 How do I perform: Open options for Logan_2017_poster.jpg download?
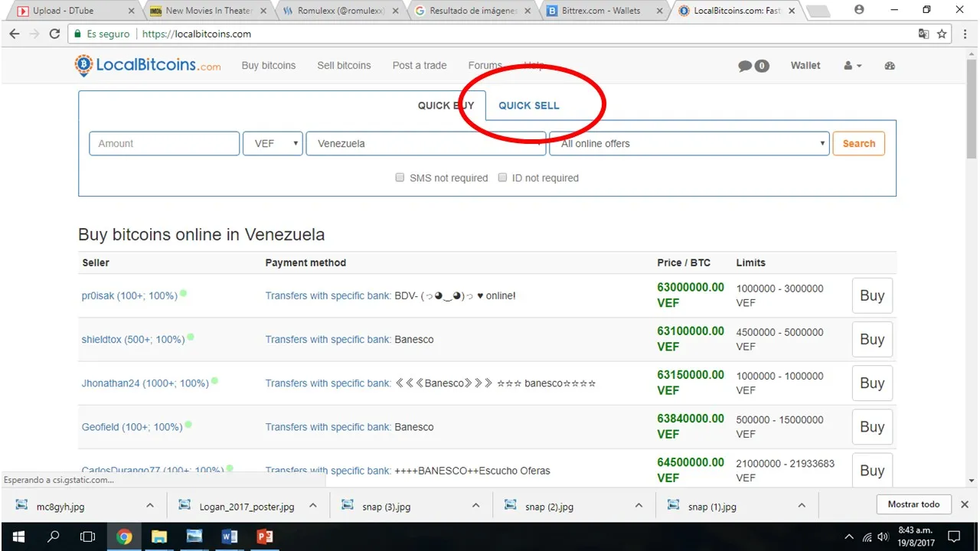(x=312, y=506)
